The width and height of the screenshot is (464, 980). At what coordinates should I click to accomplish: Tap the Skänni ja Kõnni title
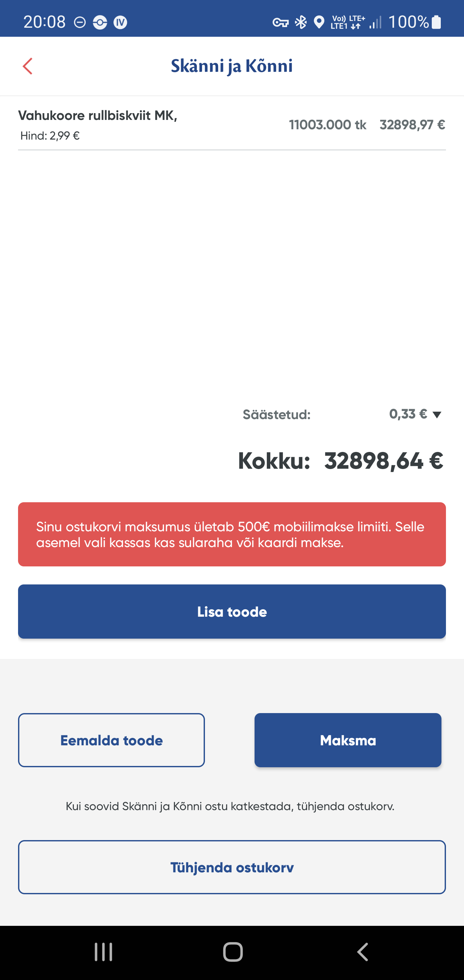pyautogui.click(x=232, y=66)
